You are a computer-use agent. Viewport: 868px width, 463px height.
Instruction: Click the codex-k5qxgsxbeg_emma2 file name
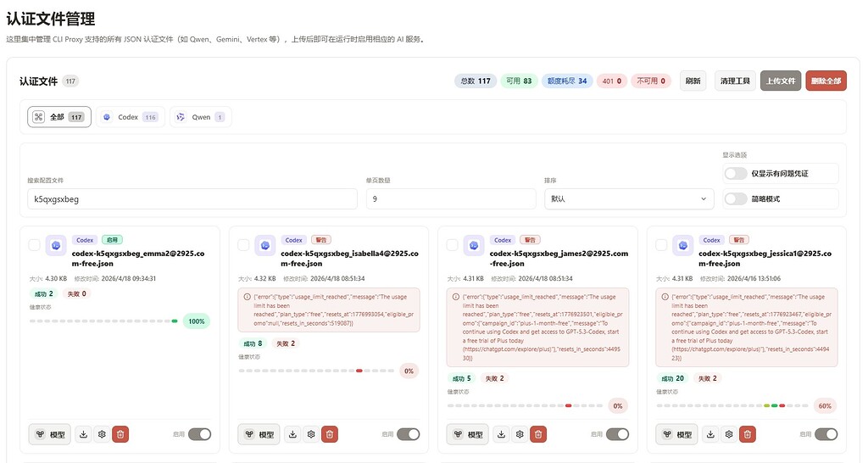[x=138, y=258]
